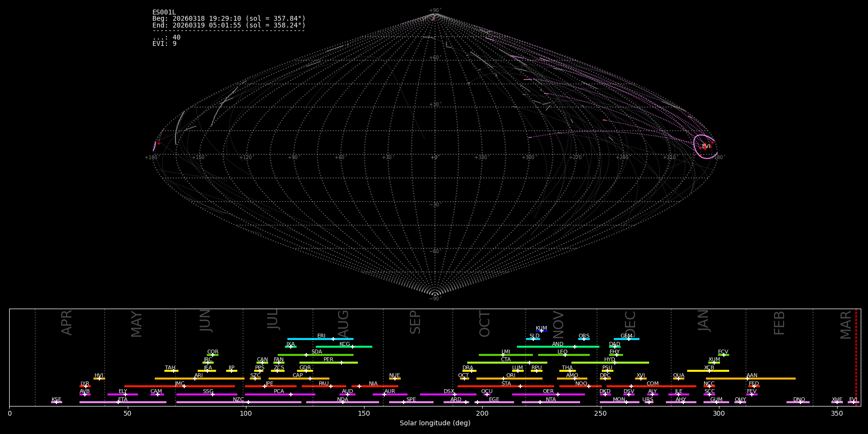Click the NUE shower label

pos(394,375)
